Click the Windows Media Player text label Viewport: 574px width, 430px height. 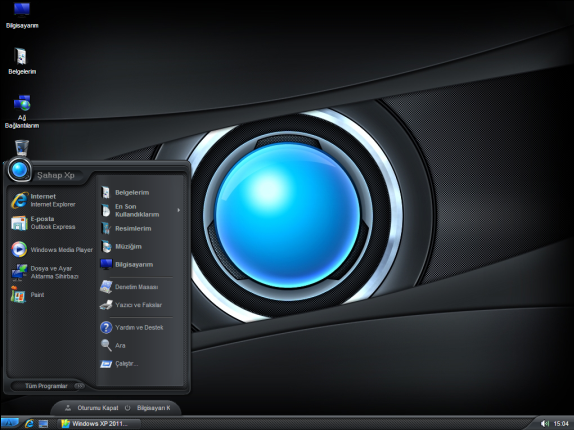coord(62,250)
